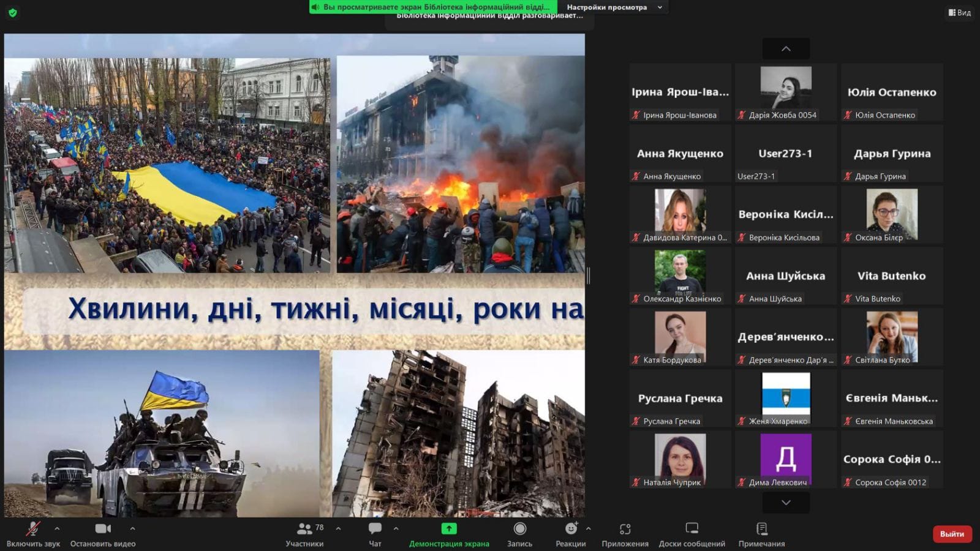Open the Примечания notes panel
The width and height of the screenshot is (980, 551).
[761, 533]
